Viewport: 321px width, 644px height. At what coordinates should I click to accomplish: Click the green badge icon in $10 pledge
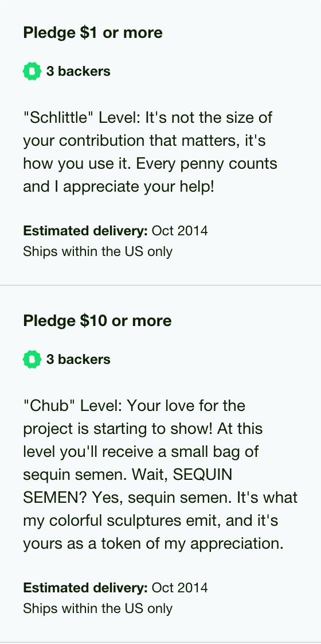click(32, 359)
